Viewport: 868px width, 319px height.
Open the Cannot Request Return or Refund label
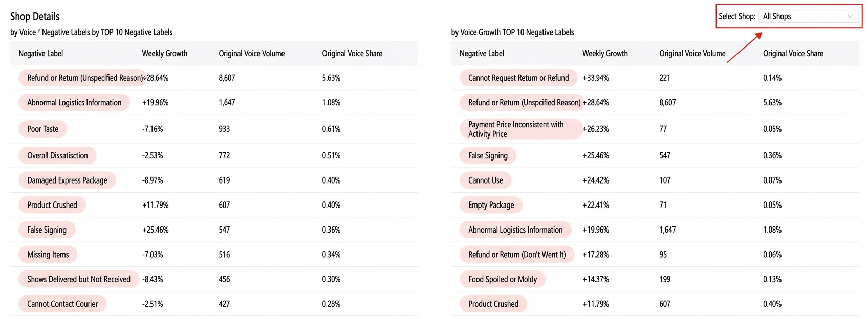pyautogui.click(x=518, y=78)
